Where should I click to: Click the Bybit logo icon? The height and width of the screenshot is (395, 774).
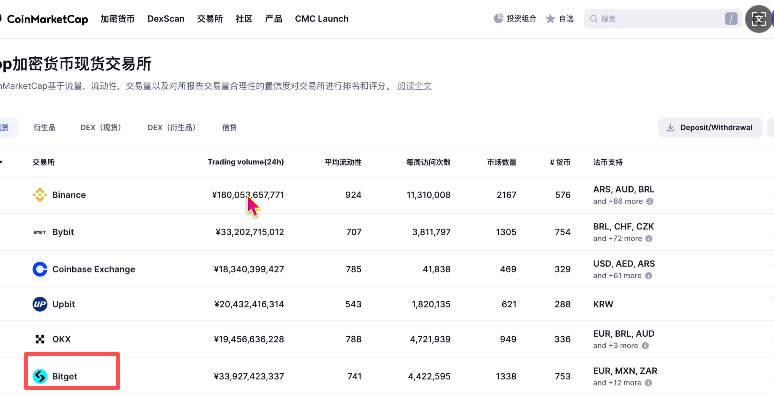coord(39,232)
